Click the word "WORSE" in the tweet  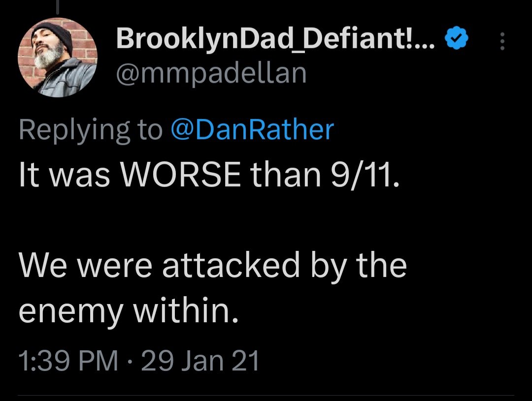pos(184,175)
